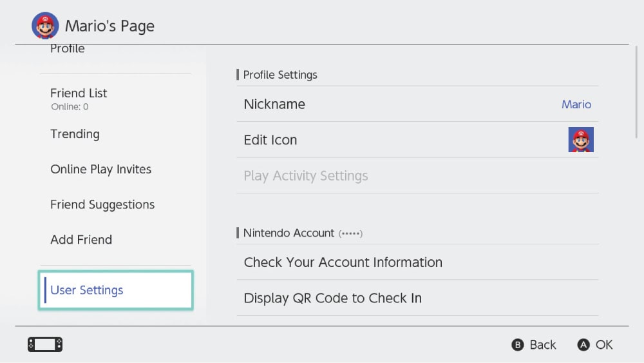Select Play Activity Settings
The width and height of the screenshot is (644, 363).
306,176
